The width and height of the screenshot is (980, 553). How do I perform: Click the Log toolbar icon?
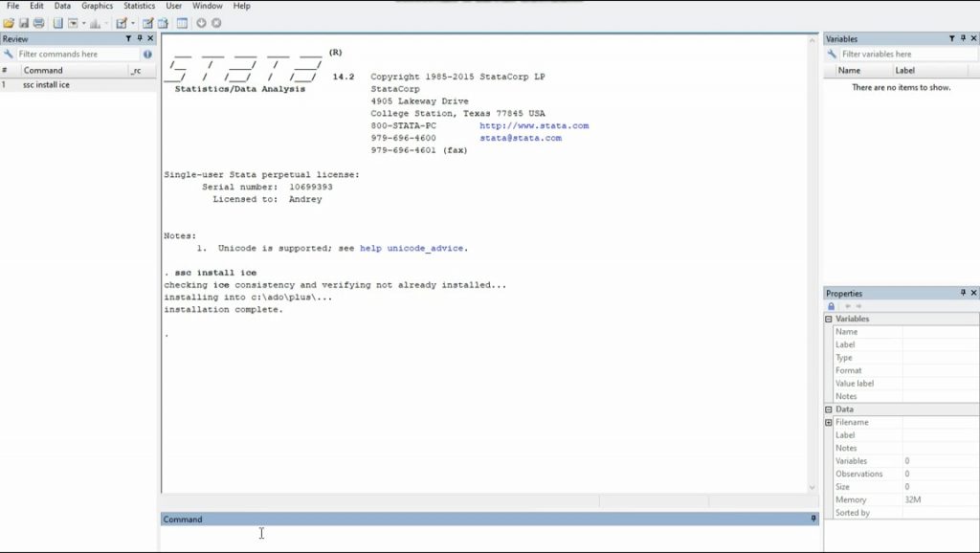click(x=59, y=21)
